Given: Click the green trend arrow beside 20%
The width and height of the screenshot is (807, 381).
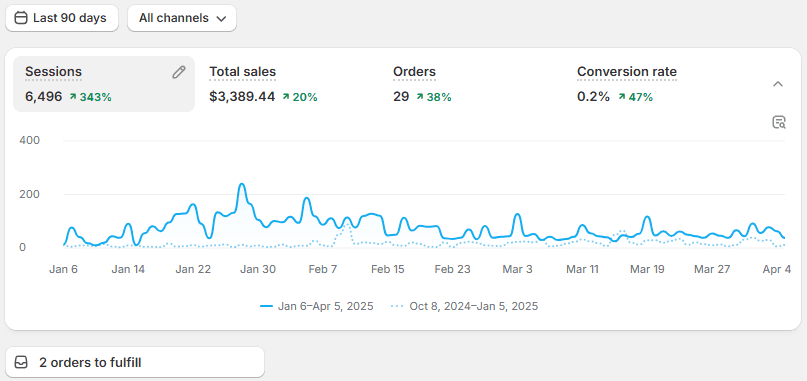Looking at the screenshot, I should click(286, 97).
